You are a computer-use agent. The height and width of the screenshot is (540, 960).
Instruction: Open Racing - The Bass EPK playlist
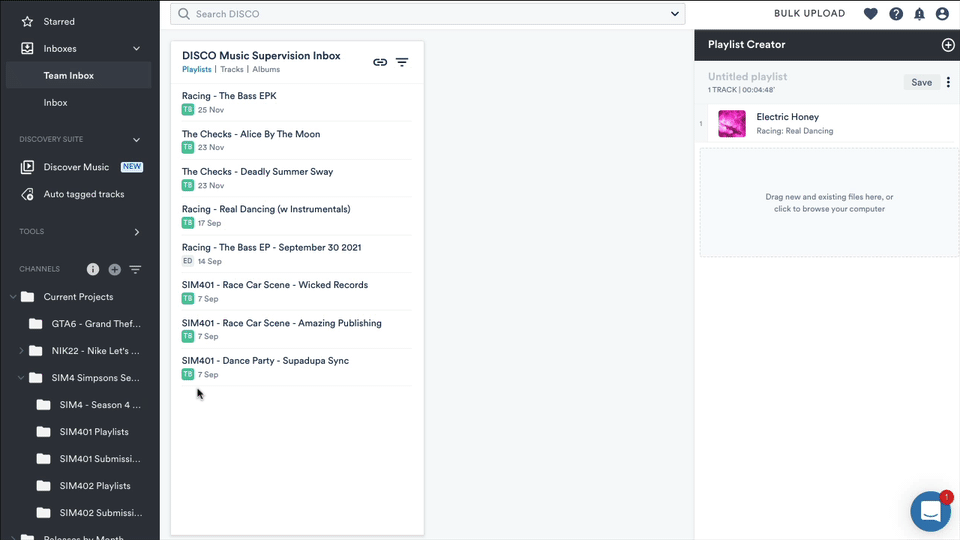(x=229, y=96)
